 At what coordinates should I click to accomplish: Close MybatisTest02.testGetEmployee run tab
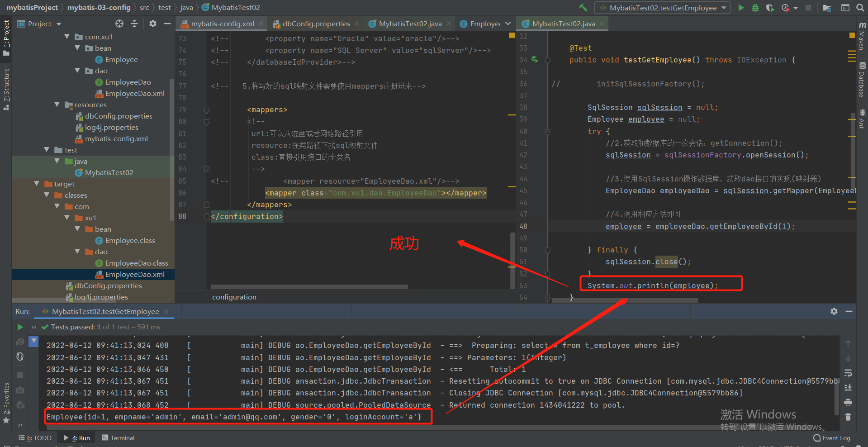pos(166,311)
